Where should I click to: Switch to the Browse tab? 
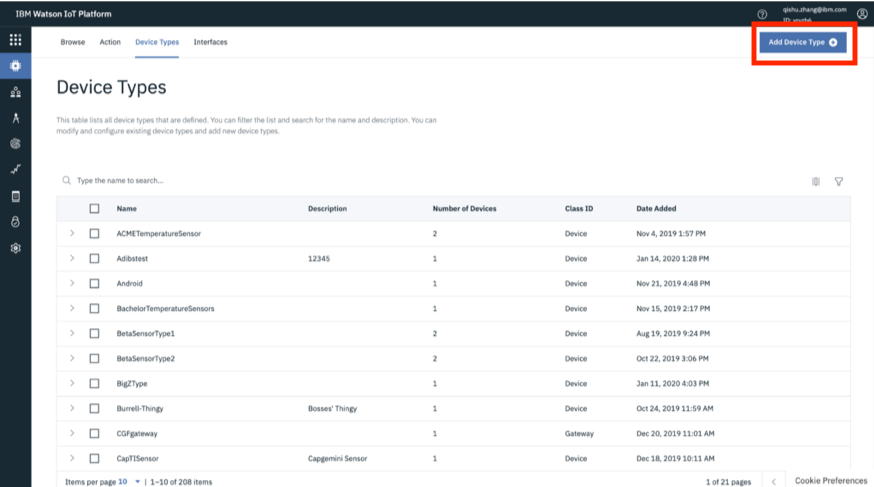coord(72,42)
